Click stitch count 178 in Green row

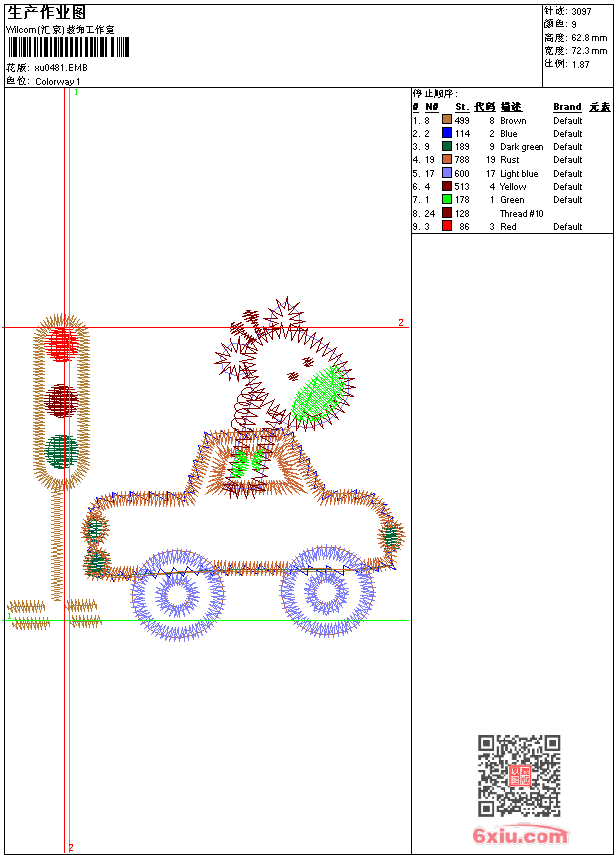click(462, 200)
